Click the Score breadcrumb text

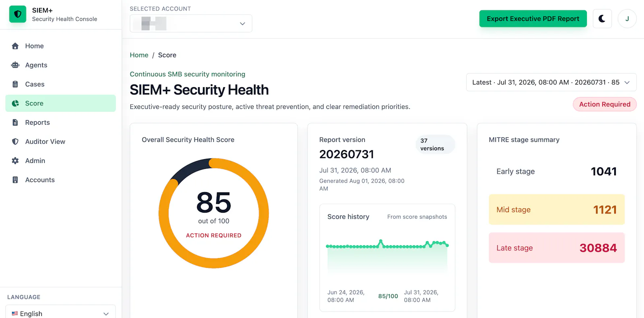click(167, 55)
